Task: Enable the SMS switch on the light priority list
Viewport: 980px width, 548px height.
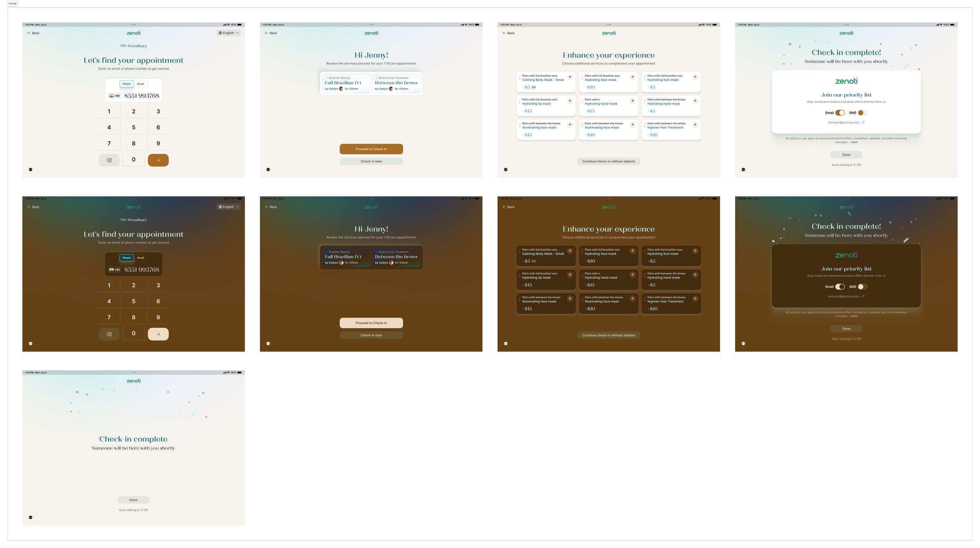Action: (x=862, y=113)
